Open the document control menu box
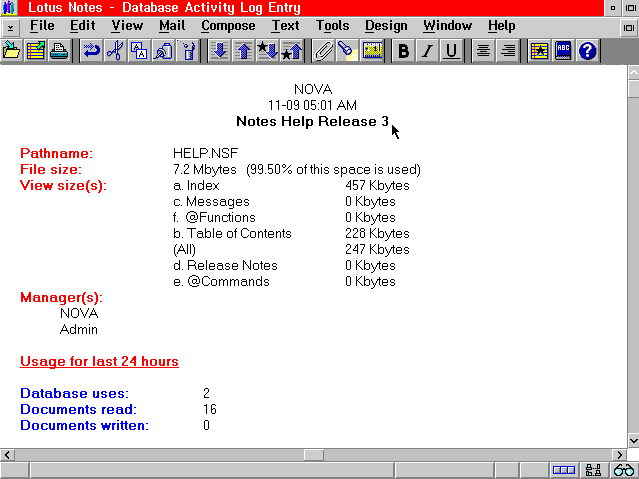 [x=10, y=27]
